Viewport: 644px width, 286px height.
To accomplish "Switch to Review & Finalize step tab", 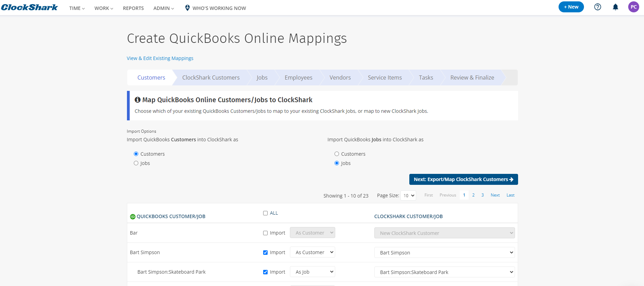I will click(x=472, y=78).
